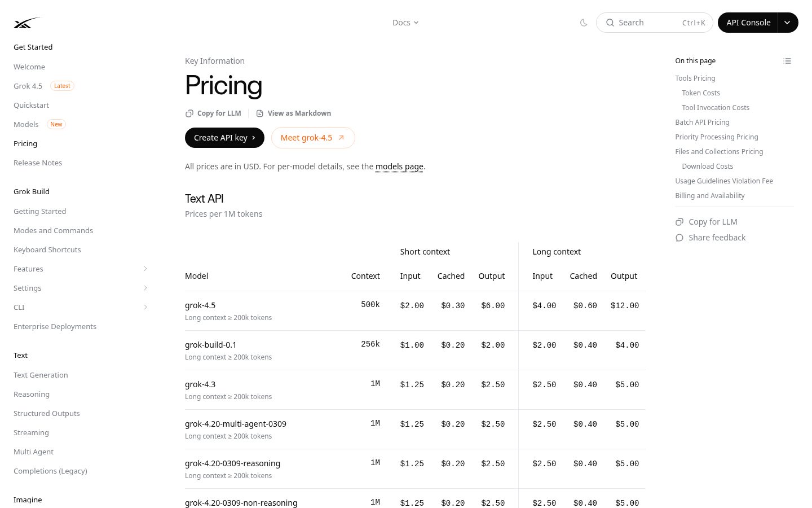This screenshot has width=812, height=508.
Task: Click View as Markdown link
Action: 294,113
